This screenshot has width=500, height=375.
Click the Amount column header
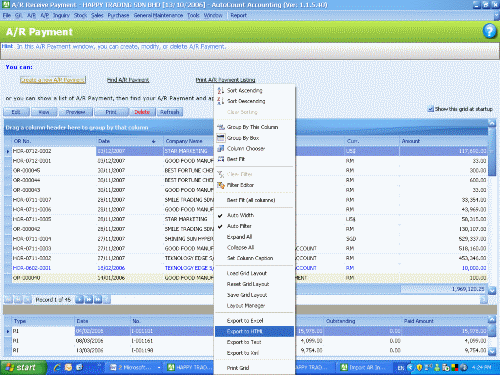[444, 141]
